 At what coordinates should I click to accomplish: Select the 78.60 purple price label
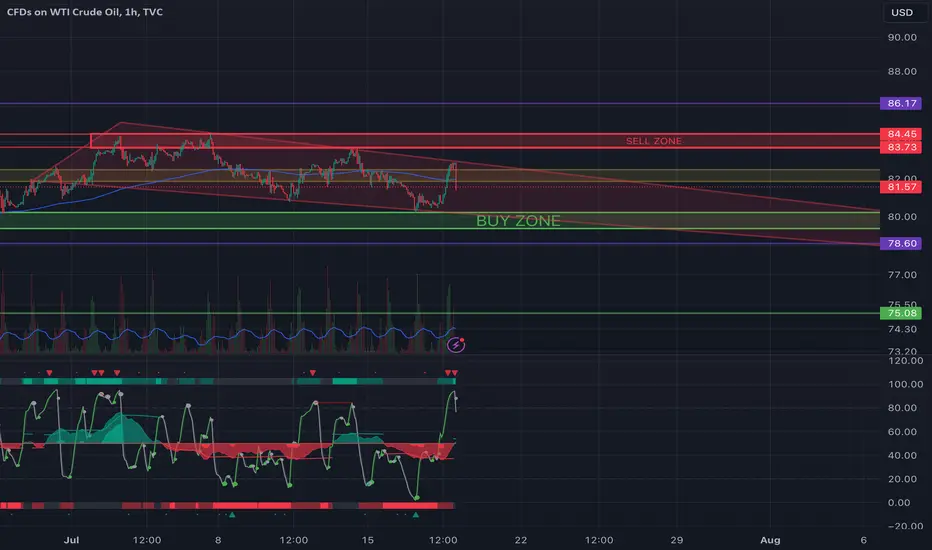pos(901,243)
